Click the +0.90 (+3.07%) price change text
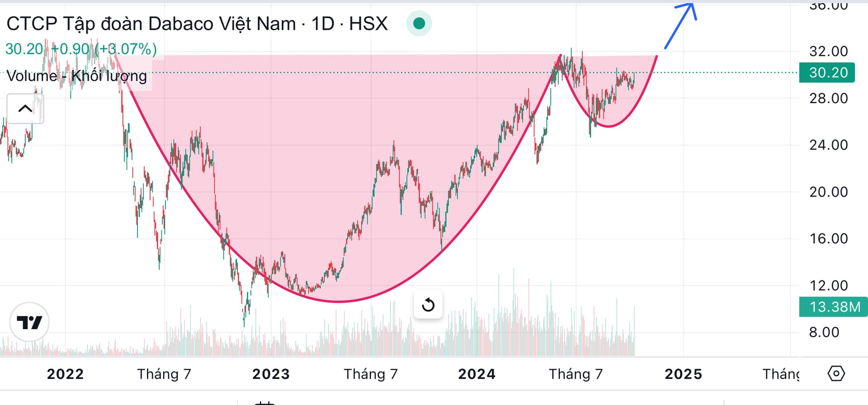This screenshot has height=405, width=868. (x=104, y=49)
